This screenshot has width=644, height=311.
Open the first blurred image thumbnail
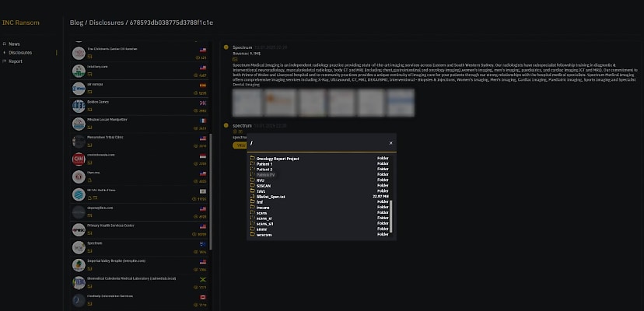point(247,103)
